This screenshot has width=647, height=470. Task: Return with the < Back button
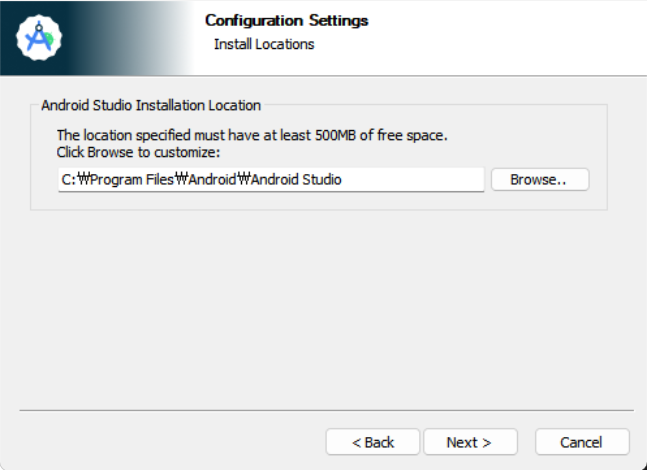click(x=373, y=442)
